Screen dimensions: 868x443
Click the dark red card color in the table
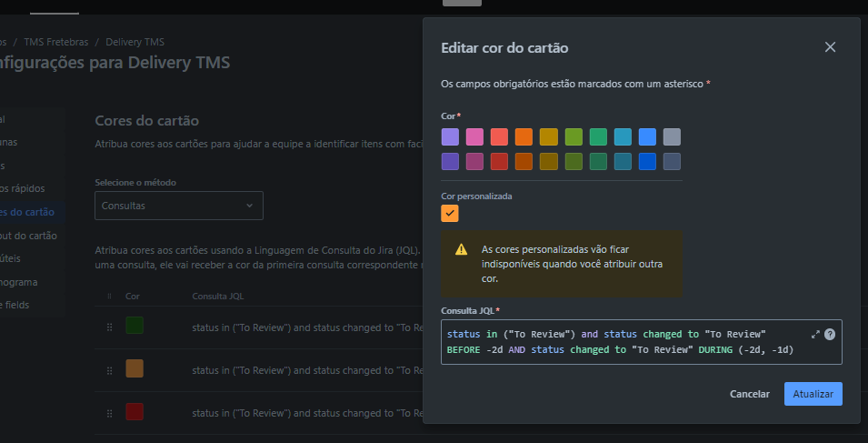click(135, 411)
